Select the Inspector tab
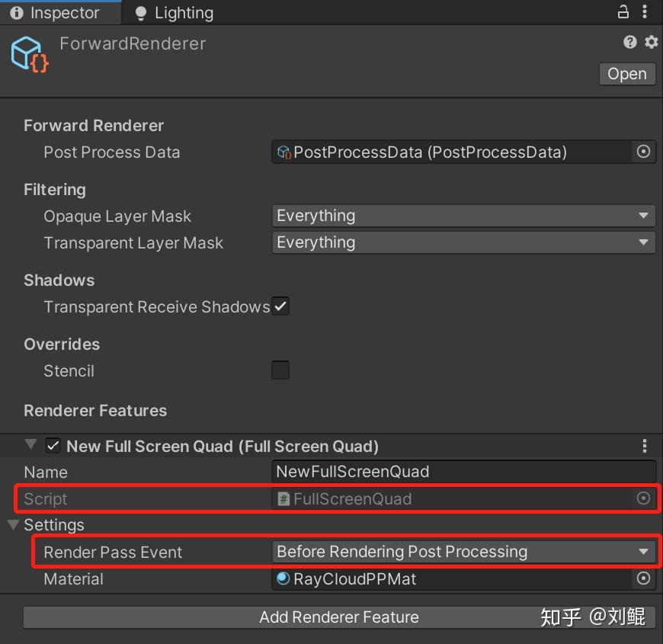Image resolution: width=663 pixels, height=644 pixels. tap(61, 12)
